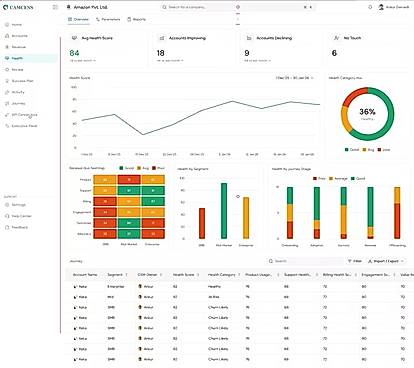Sort by the CSM Owner column
The image size is (414, 368).
161,275
